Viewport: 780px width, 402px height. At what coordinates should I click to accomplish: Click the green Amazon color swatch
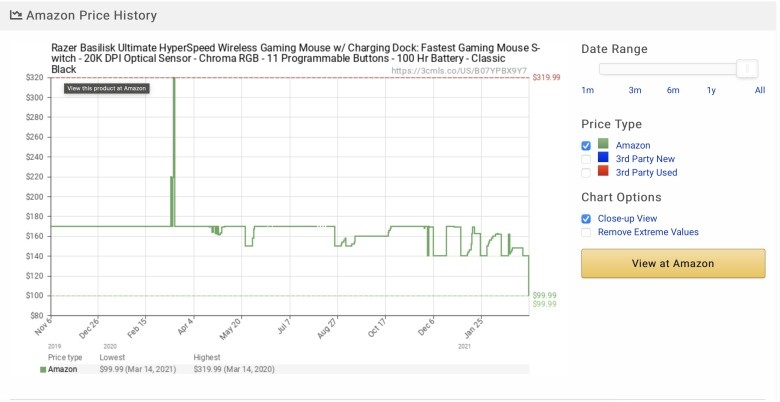[x=603, y=144]
